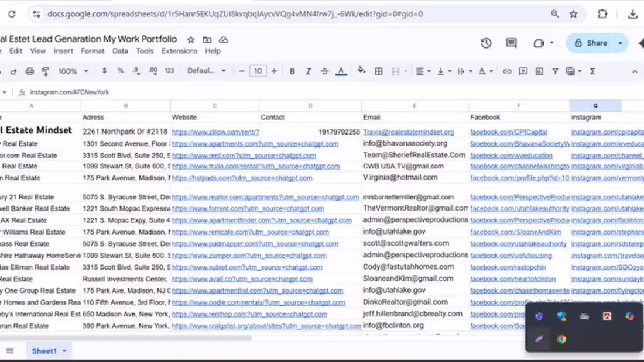Open the all sheets list icon
The width and height of the screenshot is (644, 362).
9,351
